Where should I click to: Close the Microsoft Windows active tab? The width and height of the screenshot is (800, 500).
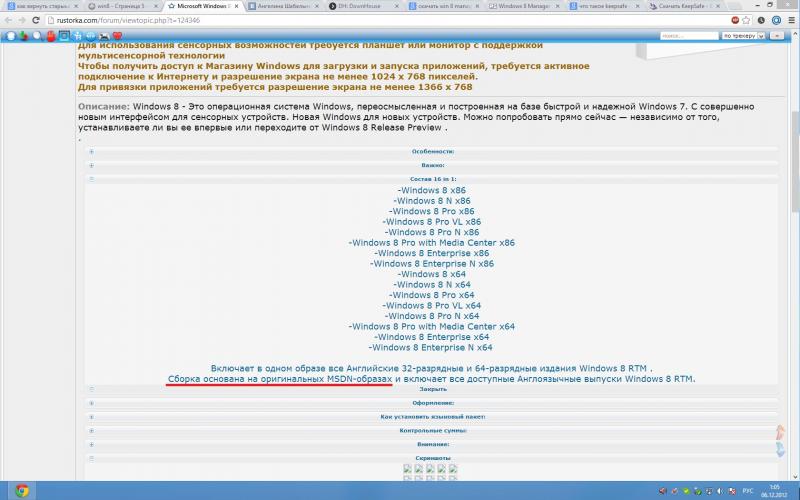click(236, 6)
